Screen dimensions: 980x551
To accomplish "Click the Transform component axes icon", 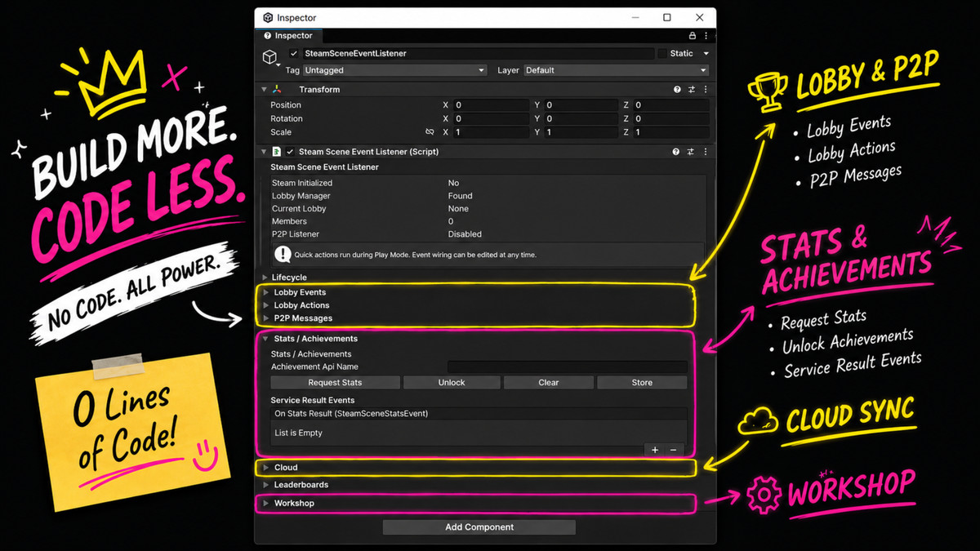I will click(x=278, y=90).
